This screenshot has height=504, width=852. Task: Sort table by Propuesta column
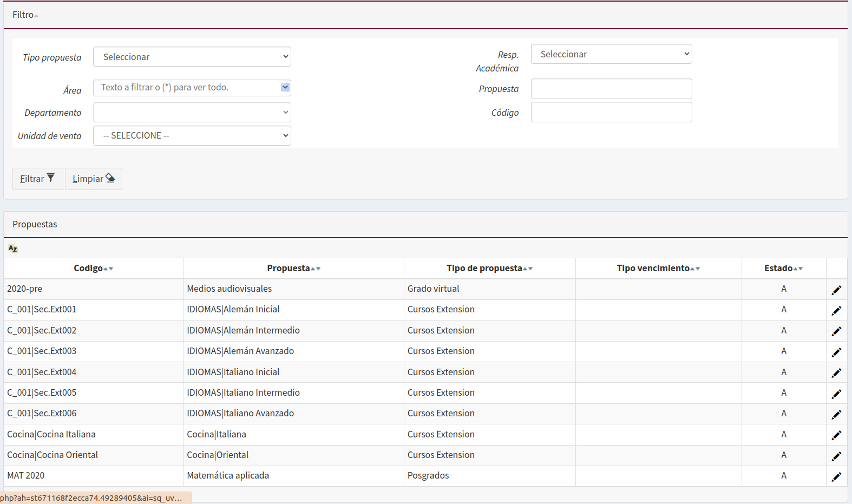(x=294, y=269)
